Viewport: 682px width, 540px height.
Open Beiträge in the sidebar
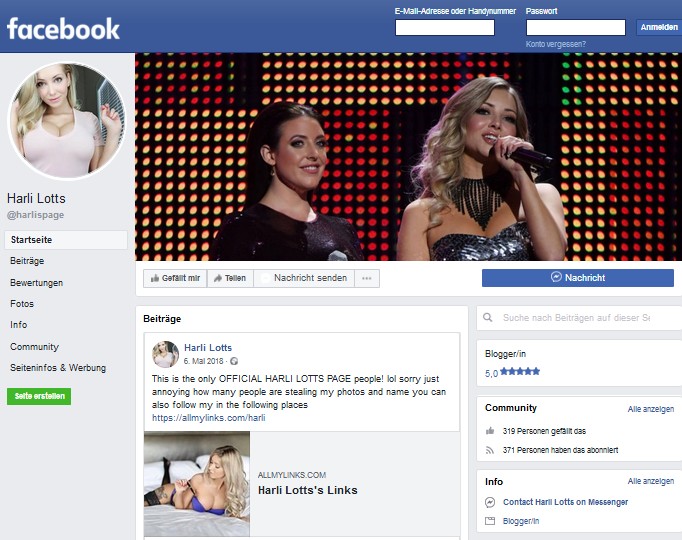(27, 261)
